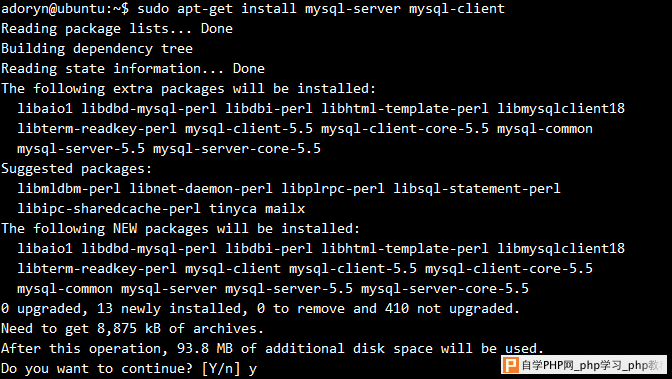Click the orange P logo icon in watermark

tap(510, 365)
